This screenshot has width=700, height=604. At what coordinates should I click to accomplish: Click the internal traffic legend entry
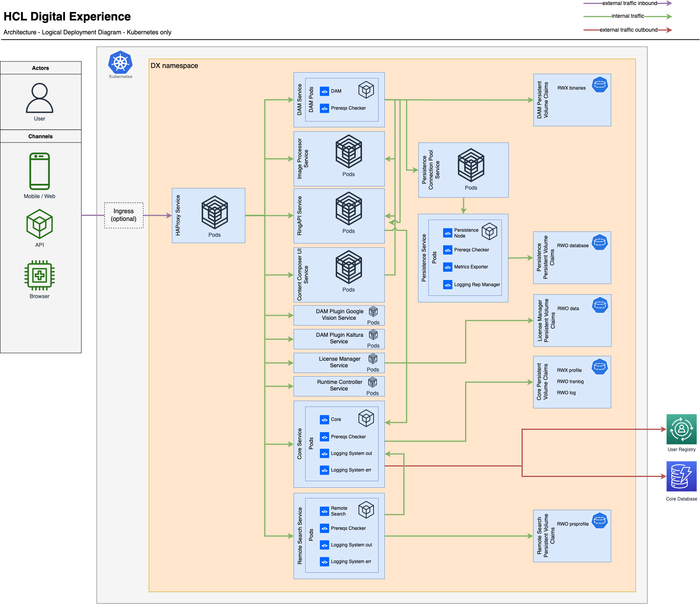pyautogui.click(x=628, y=16)
